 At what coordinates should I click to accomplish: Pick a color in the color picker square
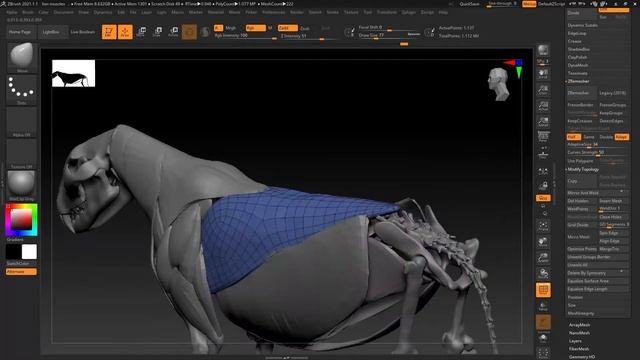pyautogui.click(x=21, y=219)
